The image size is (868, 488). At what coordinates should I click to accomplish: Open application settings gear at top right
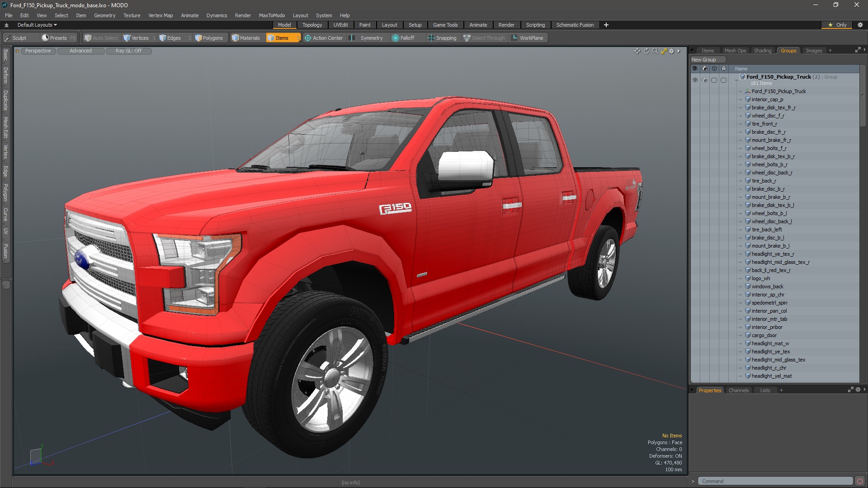860,25
